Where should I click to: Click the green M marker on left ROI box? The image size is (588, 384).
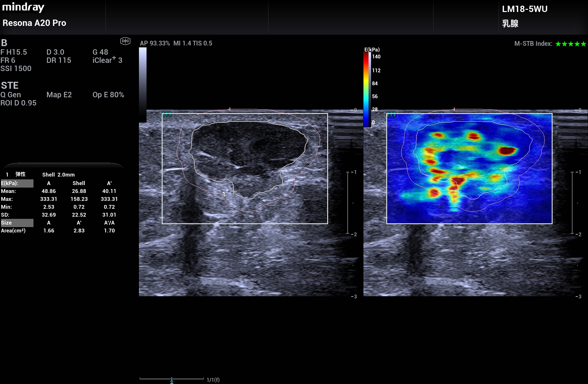(167, 114)
